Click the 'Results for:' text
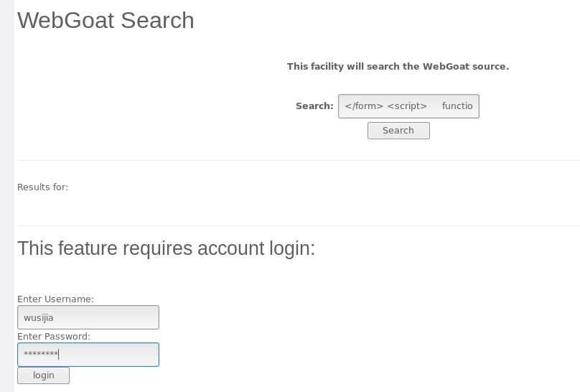The height and width of the screenshot is (392, 580). 42,187
